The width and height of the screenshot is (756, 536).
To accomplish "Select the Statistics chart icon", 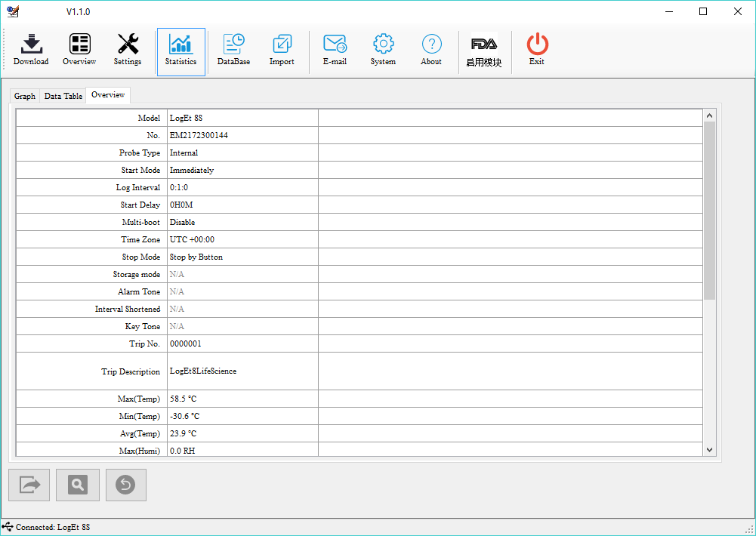I will (x=181, y=50).
